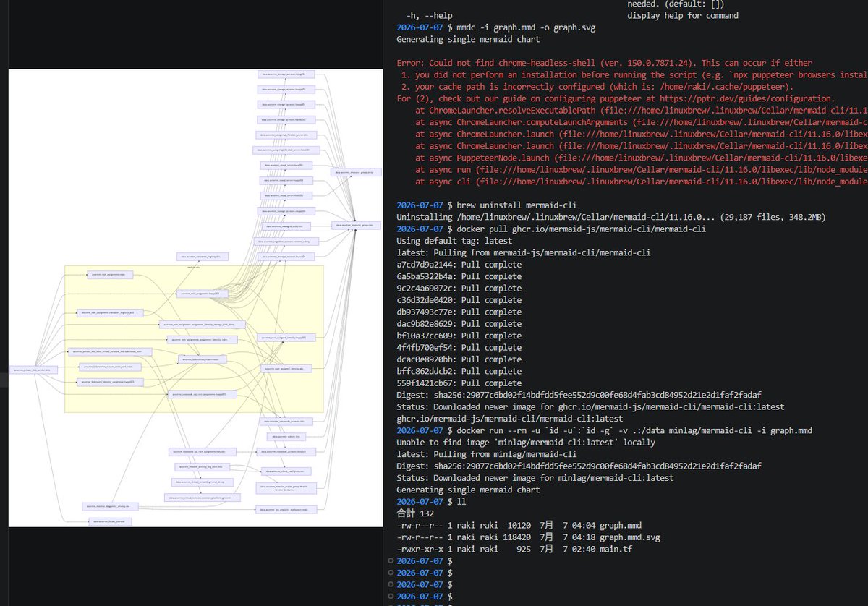
Task: Click the azurerm_kubernetes_cluster.main graph node
Action: [203, 359]
